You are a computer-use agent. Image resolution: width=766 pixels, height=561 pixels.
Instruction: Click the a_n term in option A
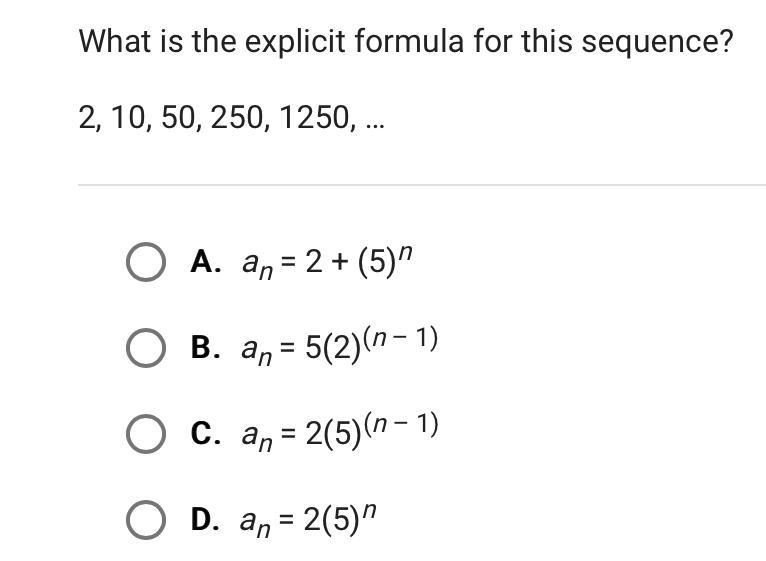point(257,267)
